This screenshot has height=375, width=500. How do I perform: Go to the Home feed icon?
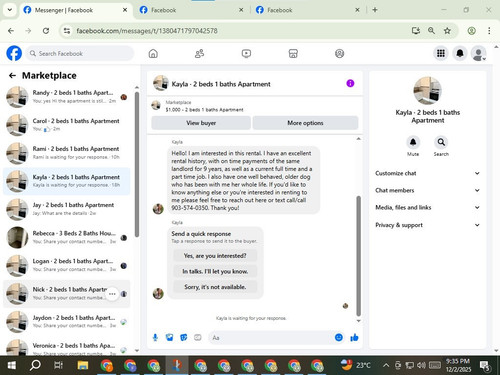(x=153, y=54)
